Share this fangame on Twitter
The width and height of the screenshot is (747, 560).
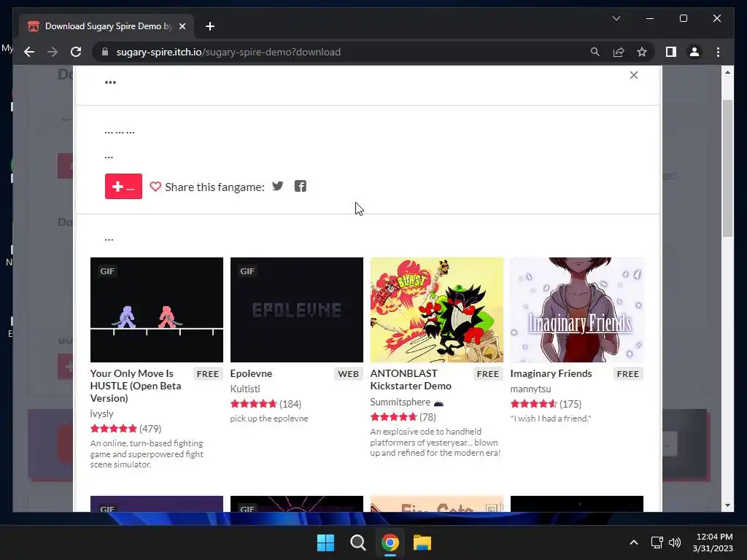pyautogui.click(x=278, y=186)
